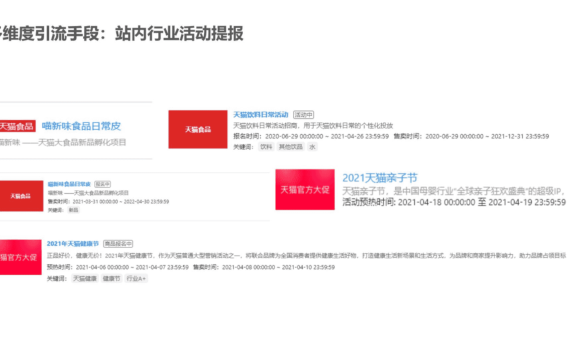
Task: Click the 商品报名中 status badge
Action: 118,244
